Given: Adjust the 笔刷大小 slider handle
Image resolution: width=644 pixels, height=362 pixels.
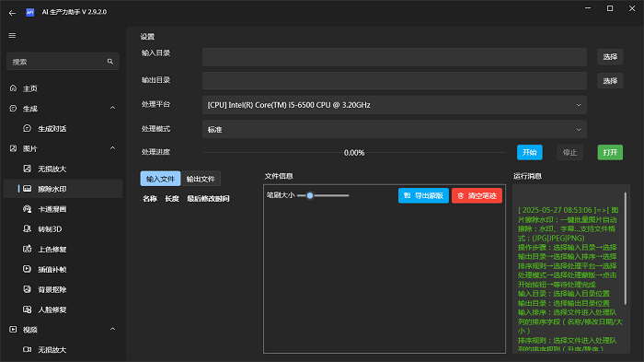Looking at the screenshot, I should click(310, 195).
